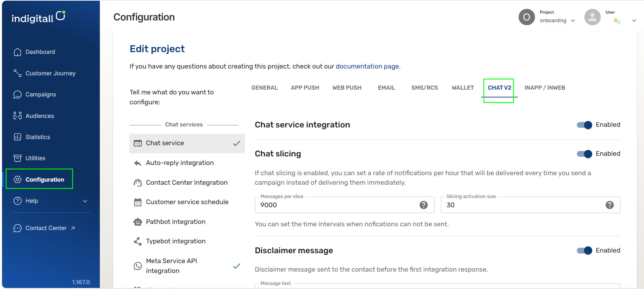Image resolution: width=644 pixels, height=290 pixels.
Task: Click the Pathbot integration robot icon
Action: (x=138, y=222)
